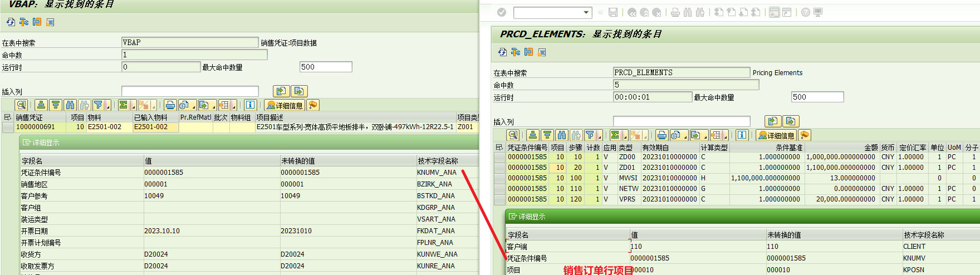
Task: Click the 1,100,000.000000000 amount in ZD01 row
Action: click(841, 168)
